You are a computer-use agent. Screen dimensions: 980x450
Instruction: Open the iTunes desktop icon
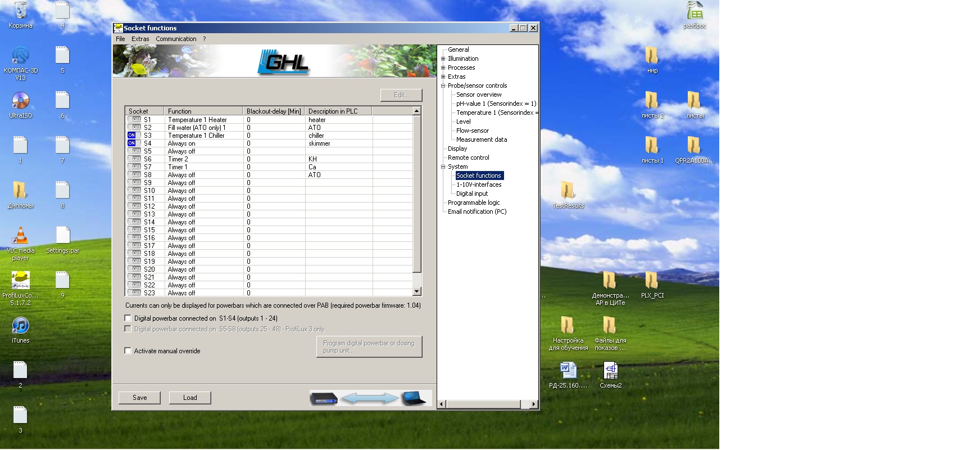pos(21,327)
